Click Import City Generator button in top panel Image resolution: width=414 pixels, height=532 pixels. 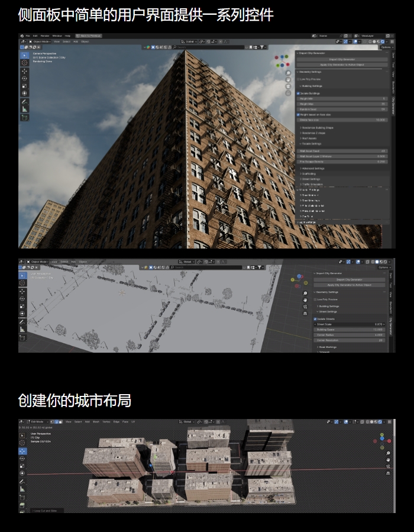click(x=342, y=59)
